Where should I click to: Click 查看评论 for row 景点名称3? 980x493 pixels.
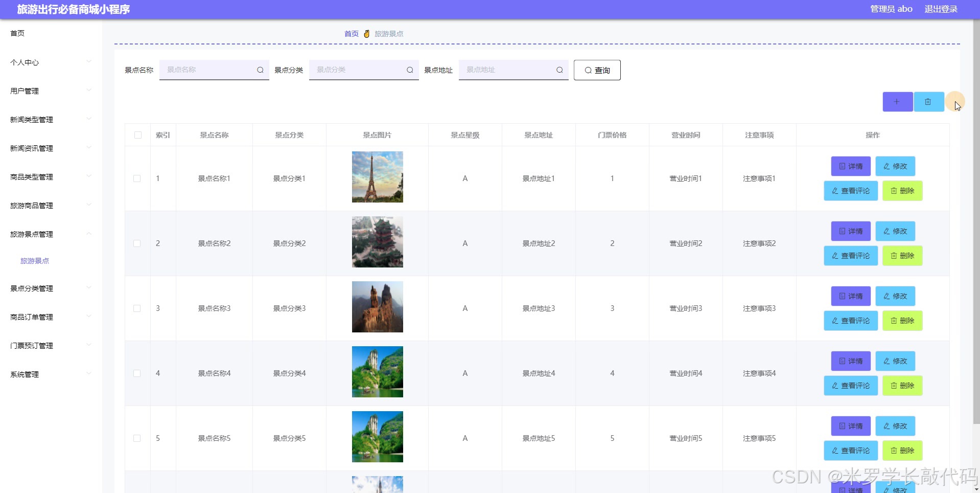tap(851, 321)
